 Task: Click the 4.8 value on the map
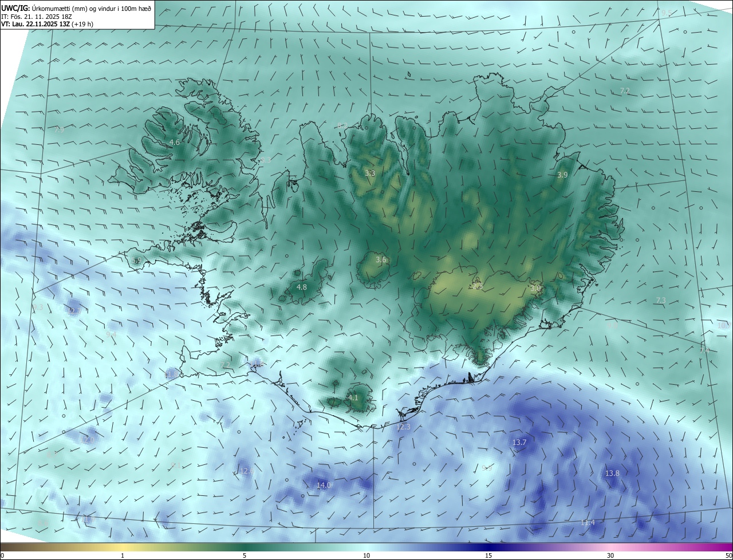pos(302,287)
